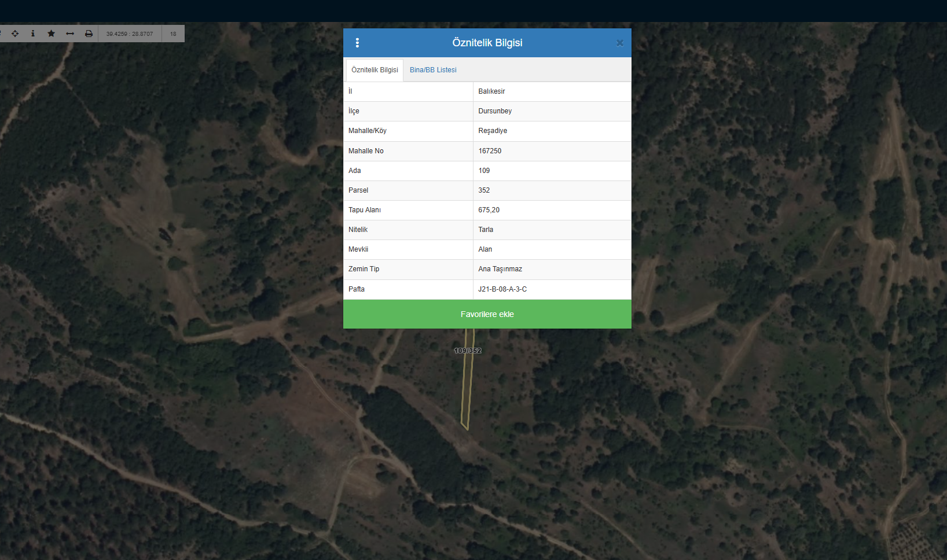Click the coordinates display 39.4259 : 28.8707
The image size is (947, 560).
click(x=130, y=34)
